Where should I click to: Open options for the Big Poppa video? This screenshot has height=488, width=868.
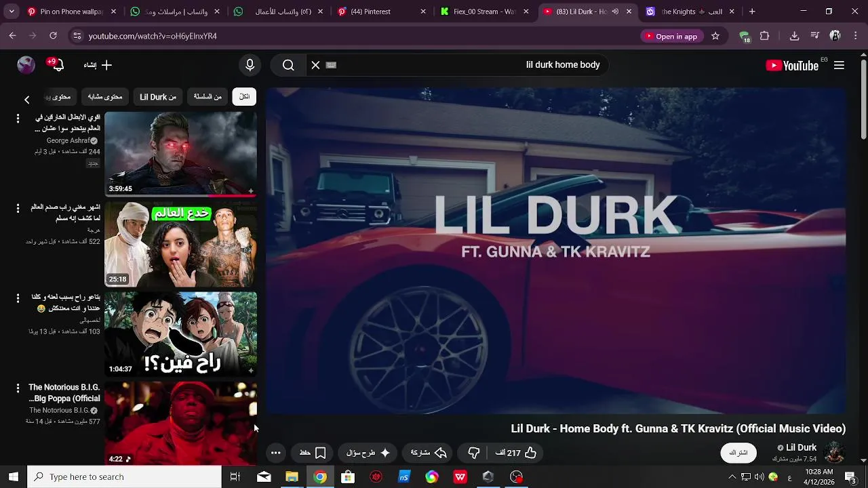18,388
